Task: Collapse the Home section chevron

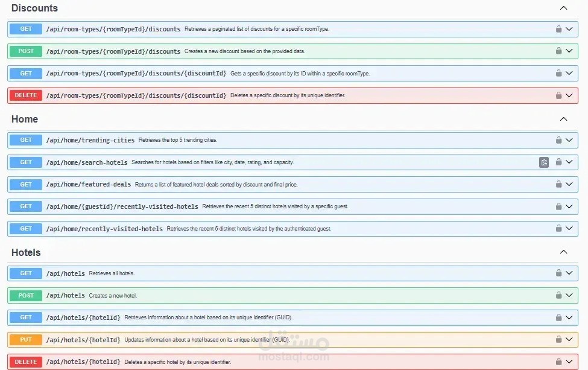Action: [563, 119]
